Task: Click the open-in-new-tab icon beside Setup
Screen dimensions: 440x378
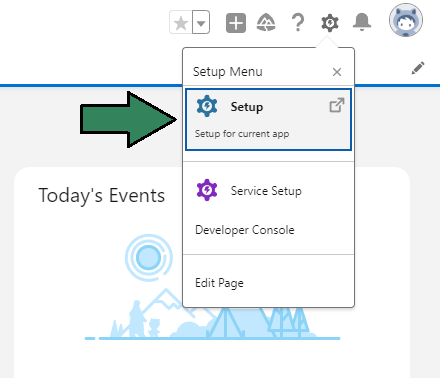Action: (337, 105)
